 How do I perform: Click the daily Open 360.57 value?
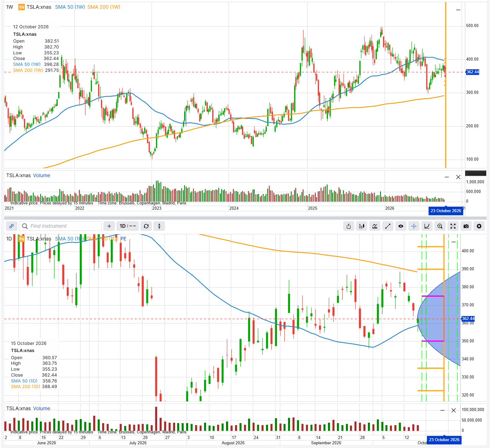coord(50,358)
